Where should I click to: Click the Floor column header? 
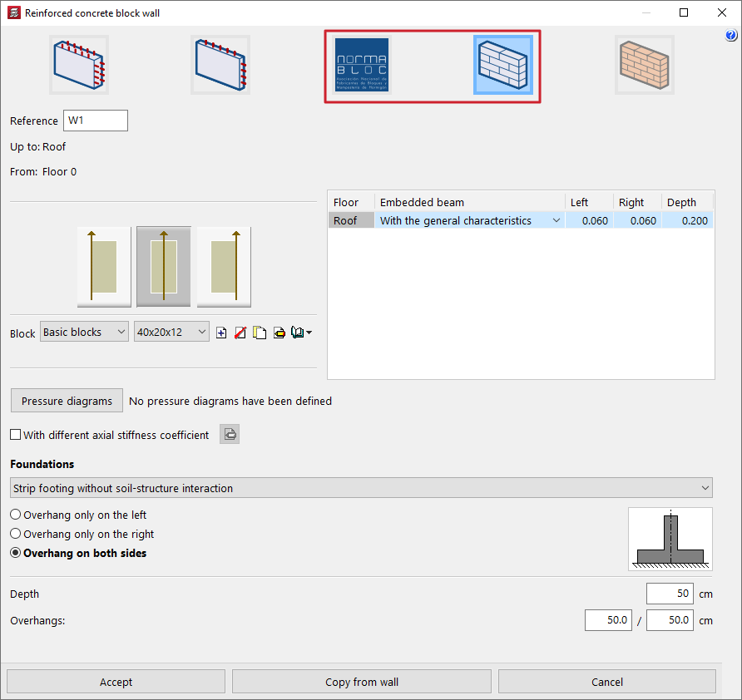point(351,202)
